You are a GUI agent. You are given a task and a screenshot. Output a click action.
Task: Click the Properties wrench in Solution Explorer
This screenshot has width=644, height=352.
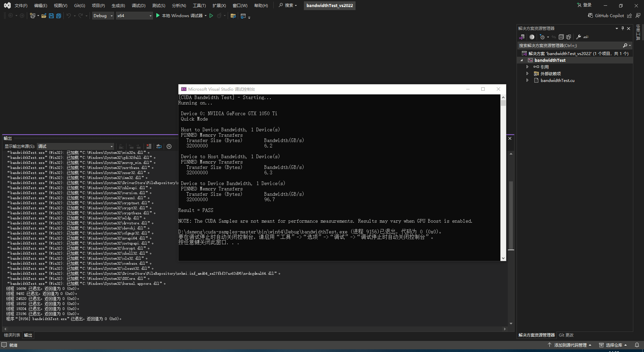[579, 37]
